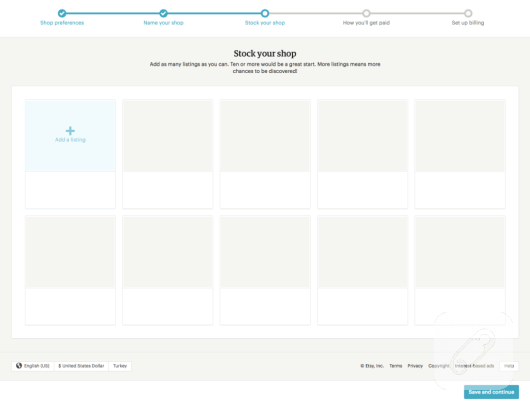Click the Shop preferences checkmark step circle

tap(62, 13)
